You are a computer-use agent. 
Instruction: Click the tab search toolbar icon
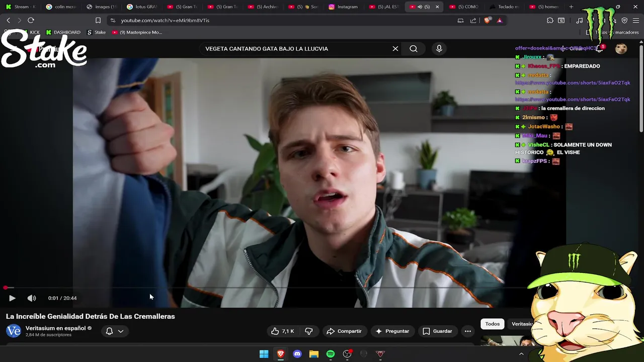click(x=561, y=21)
